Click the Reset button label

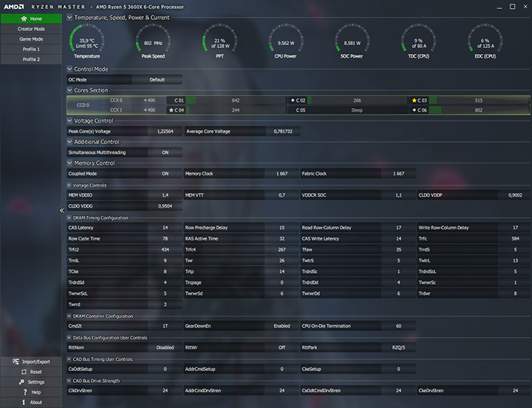(36, 372)
